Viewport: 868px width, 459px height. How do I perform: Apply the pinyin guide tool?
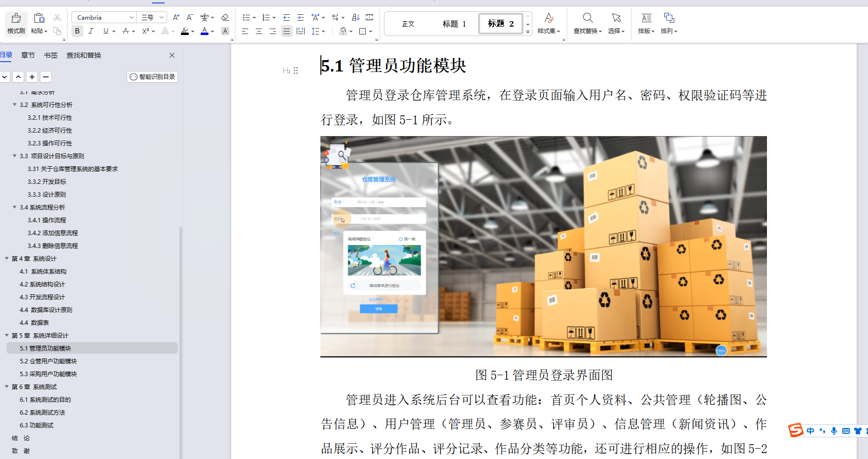coord(204,17)
